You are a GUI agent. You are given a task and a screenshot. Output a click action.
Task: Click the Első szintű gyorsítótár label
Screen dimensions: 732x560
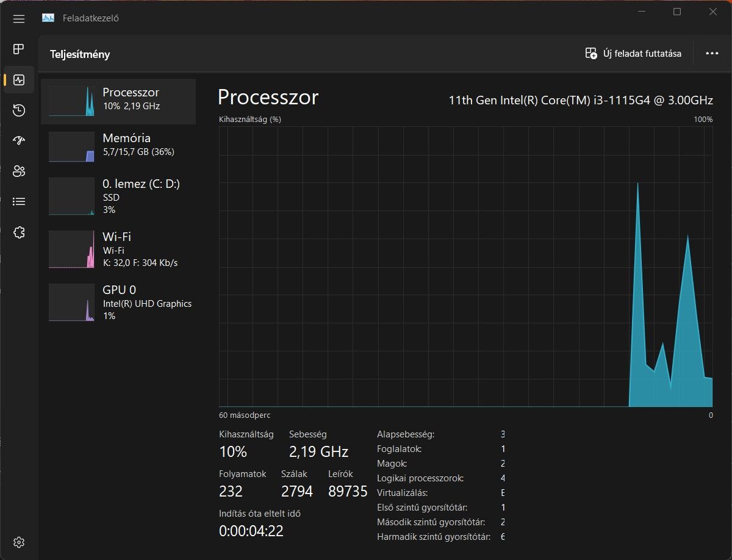point(423,508)
